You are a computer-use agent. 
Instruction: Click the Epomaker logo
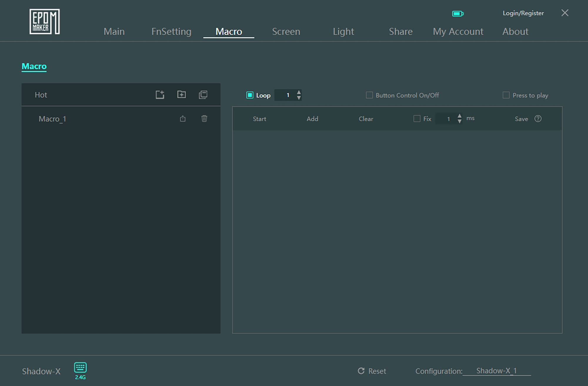[44, 21]
